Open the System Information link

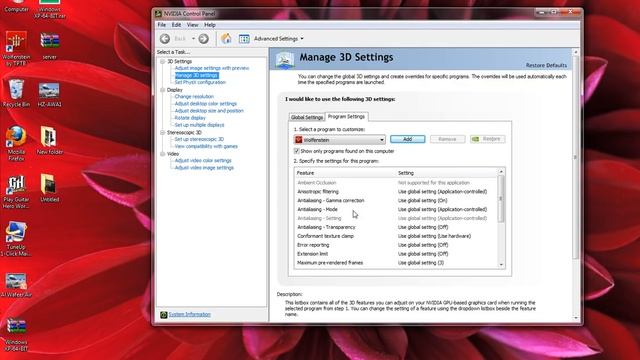190,315
